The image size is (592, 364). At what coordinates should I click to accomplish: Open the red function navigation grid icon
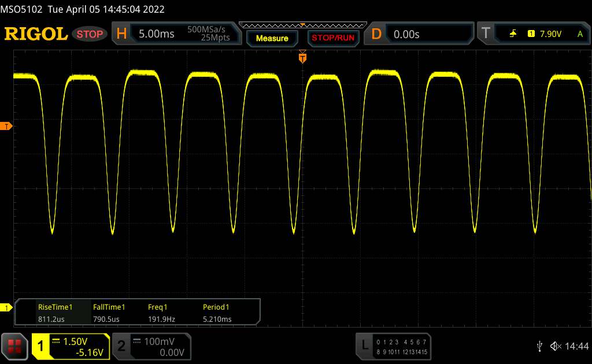[15, 346]
